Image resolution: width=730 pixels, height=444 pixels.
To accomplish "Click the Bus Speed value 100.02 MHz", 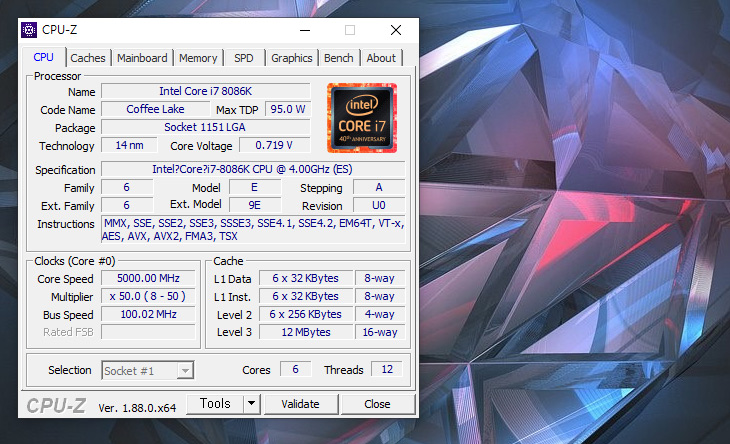I will tap(148, 315).
